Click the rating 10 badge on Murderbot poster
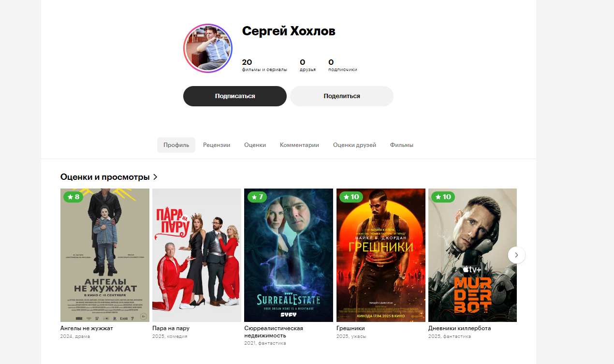The height and width of the screenshot is (364, 614). tap(443, 197)
